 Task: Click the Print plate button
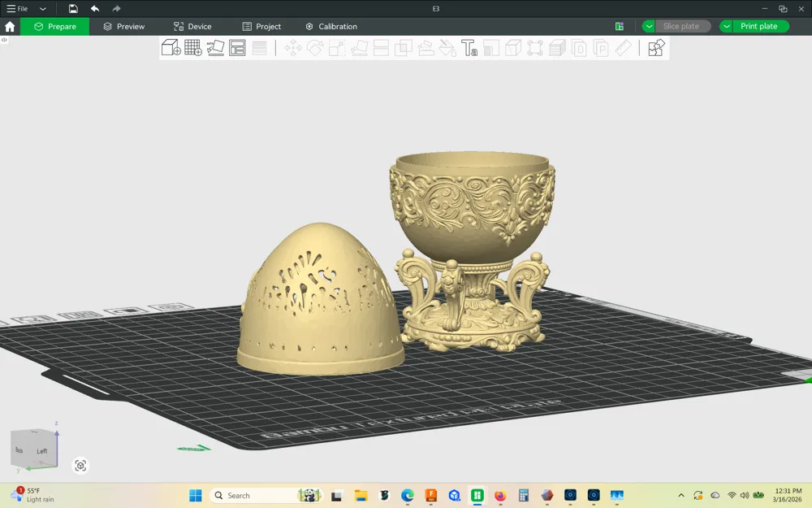click(760, 27)
